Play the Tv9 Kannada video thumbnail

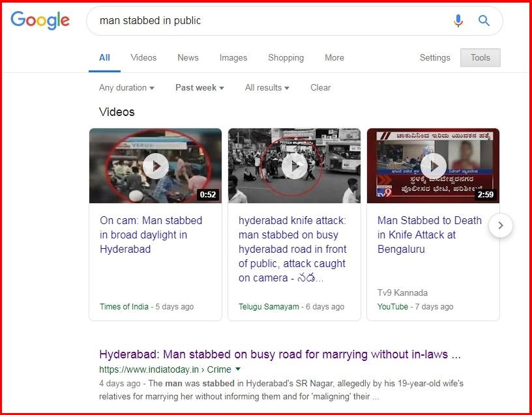[434, 165]
